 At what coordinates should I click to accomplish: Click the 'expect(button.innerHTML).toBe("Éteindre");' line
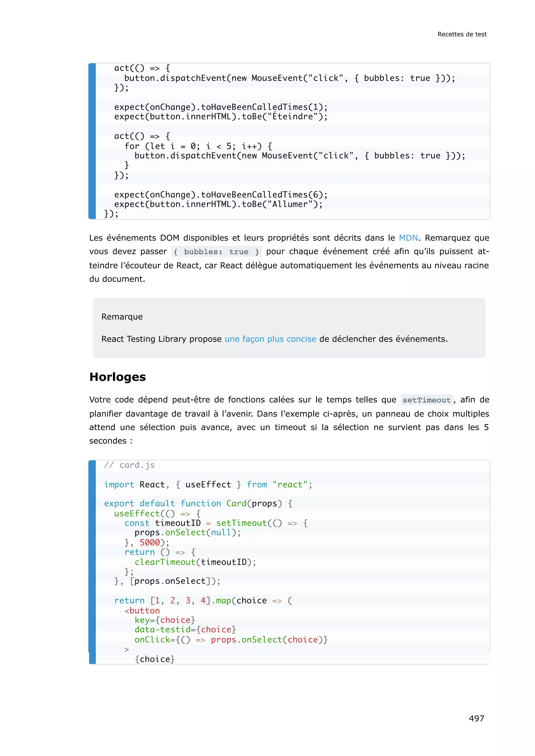pyautogui.click(x=221, y=117)
